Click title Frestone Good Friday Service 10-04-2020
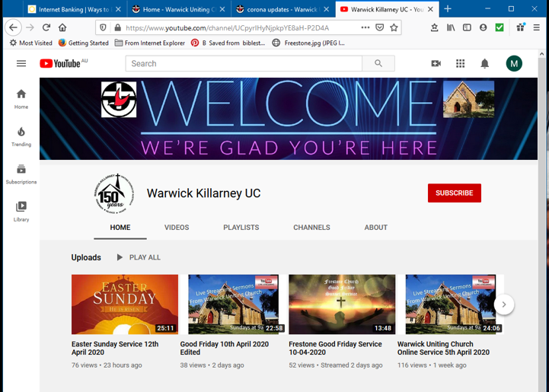 pos(336,349)
